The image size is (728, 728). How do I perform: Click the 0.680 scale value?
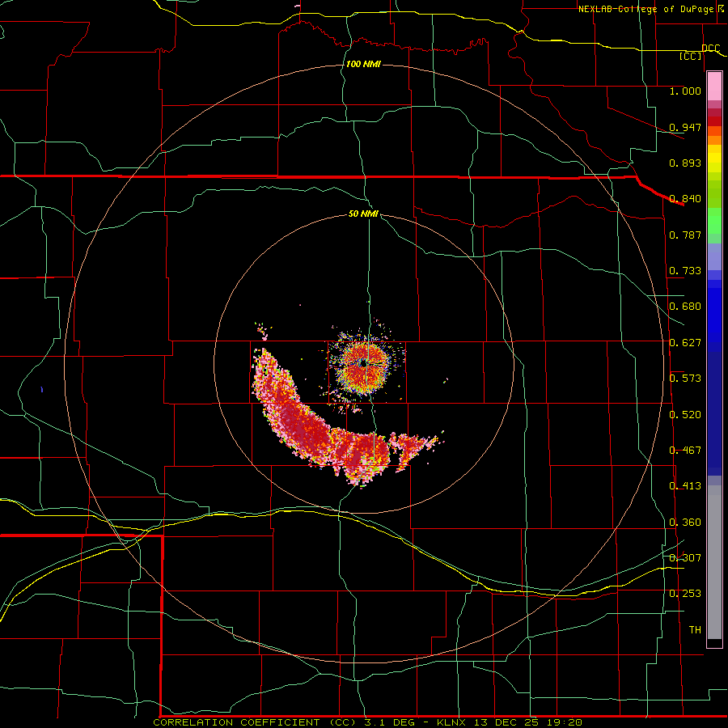(x=685, y=307)
